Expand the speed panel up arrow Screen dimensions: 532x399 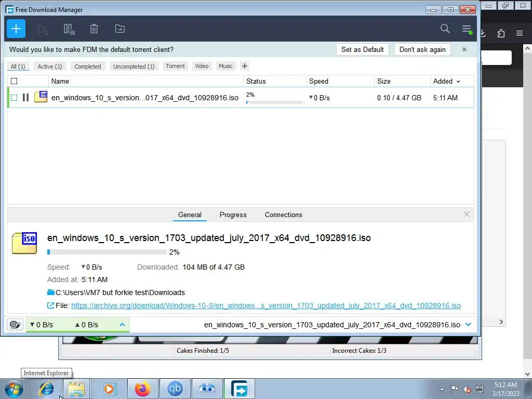pyautogui.click(x=123, y=325)
